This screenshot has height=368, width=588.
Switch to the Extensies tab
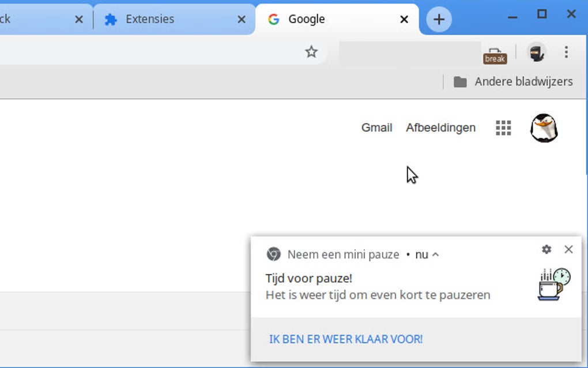click(150, 18)
